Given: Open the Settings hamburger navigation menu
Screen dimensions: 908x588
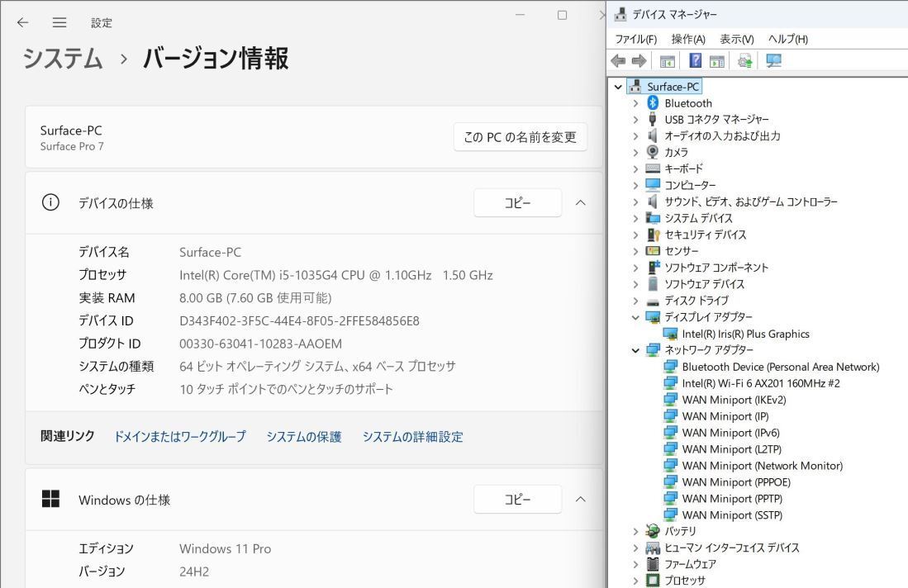Looking at the screenshot, I should [x=59, y=22].
